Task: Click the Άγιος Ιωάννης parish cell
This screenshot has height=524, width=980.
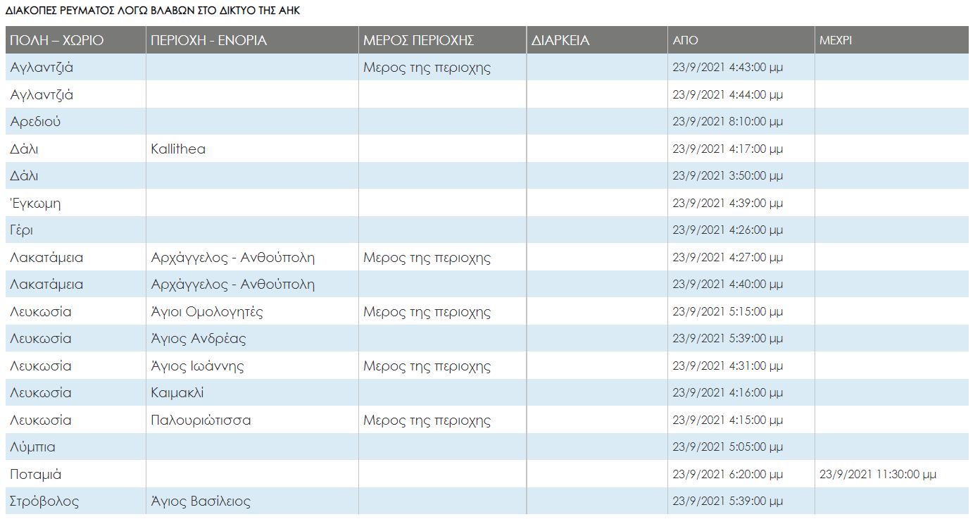Action: 198,366
